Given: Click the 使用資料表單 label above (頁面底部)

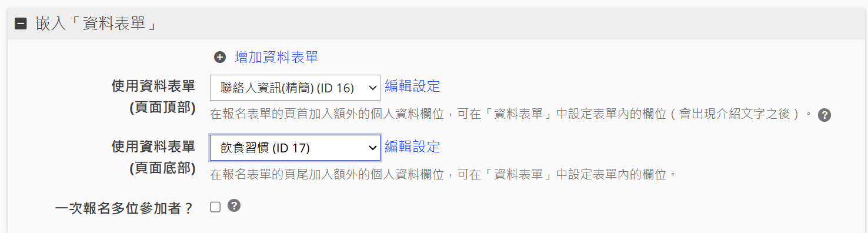Looking at the screenshot, I should point(153,147).
